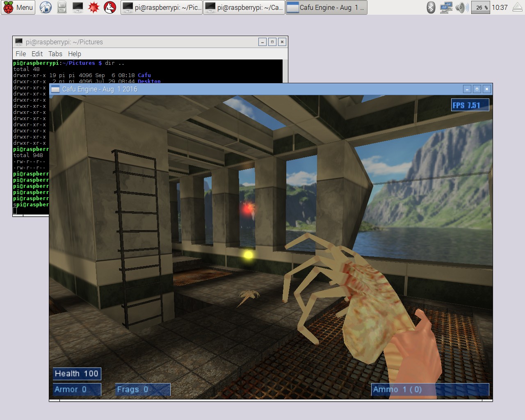The height and width of the screenshot is (420, 525).
Task: Click the Pictures terminal scrollbar
Action: 285,71
